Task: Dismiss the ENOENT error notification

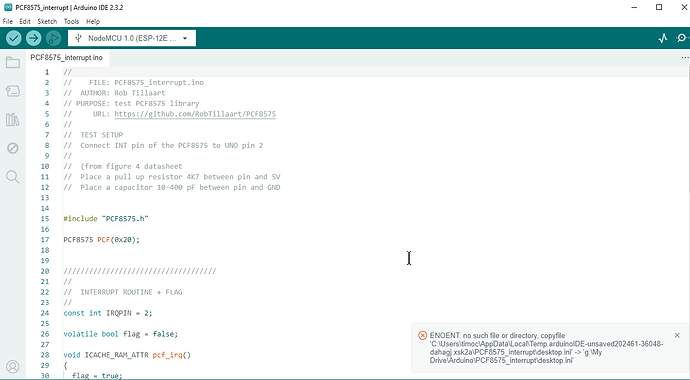Action: pyautogui.click(x=677, y=335)
